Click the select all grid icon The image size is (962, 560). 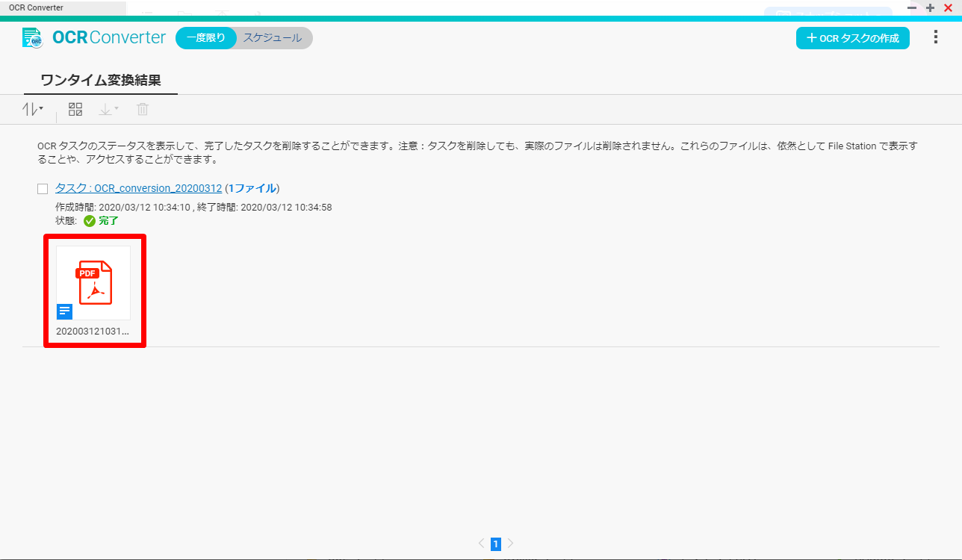point(75,110)
